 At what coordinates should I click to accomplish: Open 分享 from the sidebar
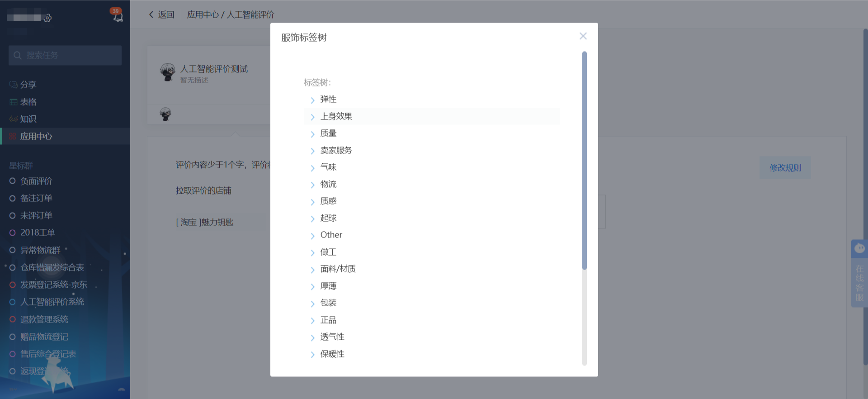click(x=28, y=85)
